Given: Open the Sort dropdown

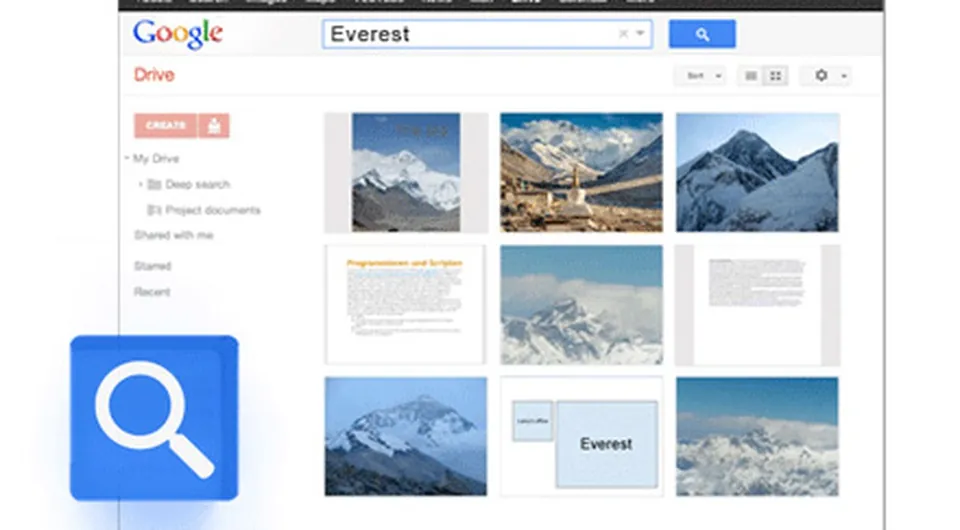Looking at the screenshot, I should coord(700,76).
